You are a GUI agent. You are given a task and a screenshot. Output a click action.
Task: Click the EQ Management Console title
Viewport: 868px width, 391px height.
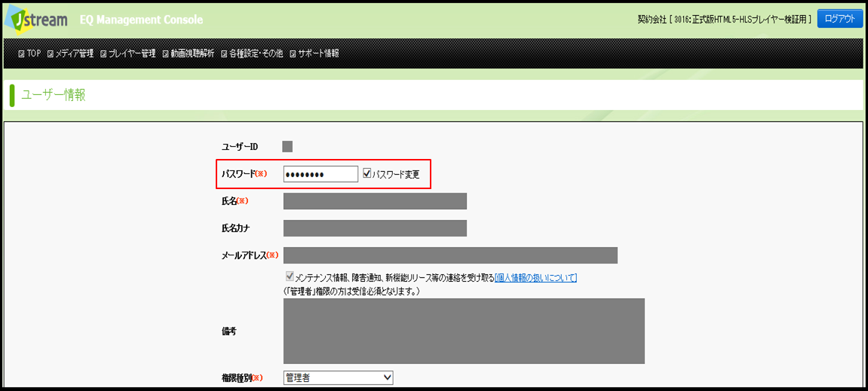click(x=141, y=20)
